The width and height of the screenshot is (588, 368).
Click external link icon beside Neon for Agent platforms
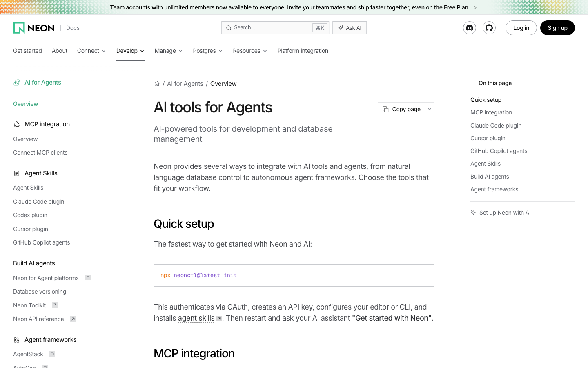coord(88,278)
